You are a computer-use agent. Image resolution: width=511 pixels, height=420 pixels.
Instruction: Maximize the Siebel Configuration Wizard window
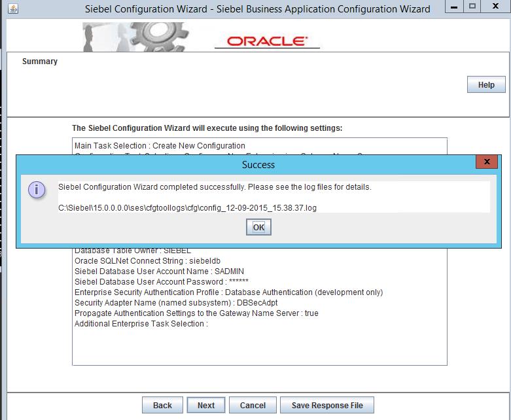pyautogui.click(x=472, y=8)
